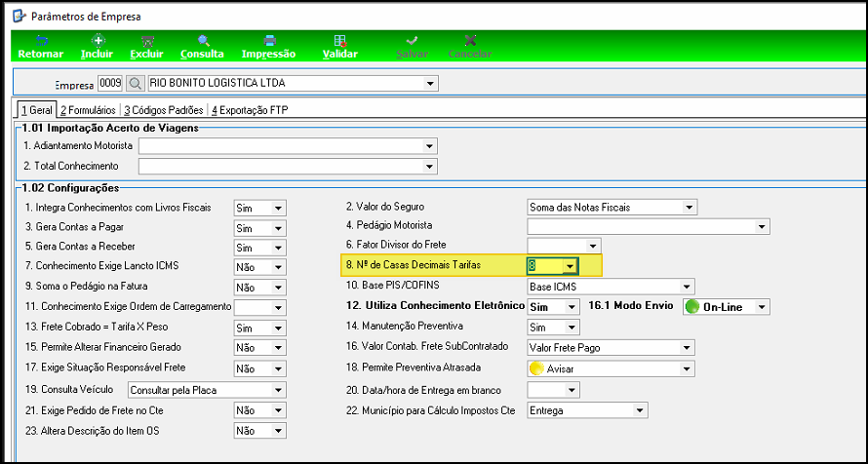The image size is (868, 464).
Task: Open the Pedágio Motorista dropdown
Action: point(762,226)
